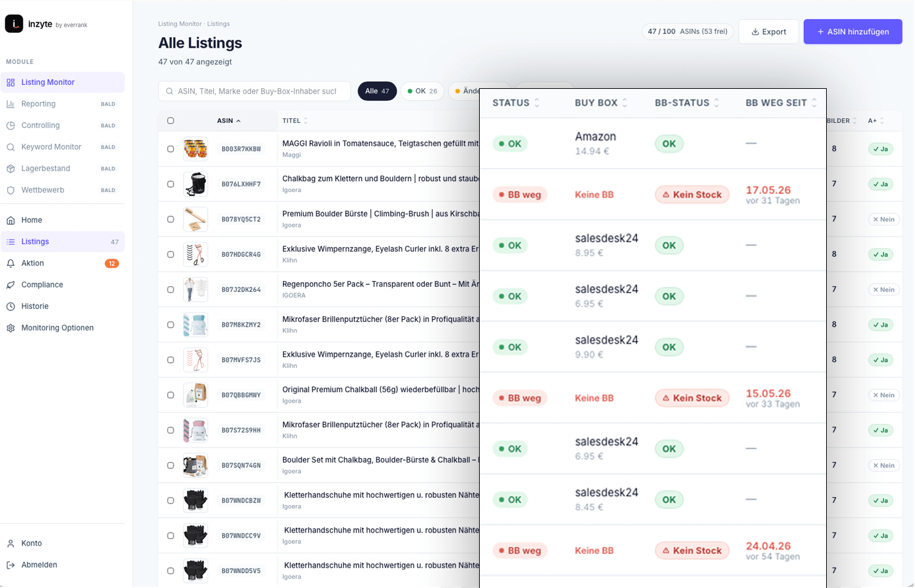
Task: Click the Amazon 14.94 € buy box
Action: coord(595,143)
